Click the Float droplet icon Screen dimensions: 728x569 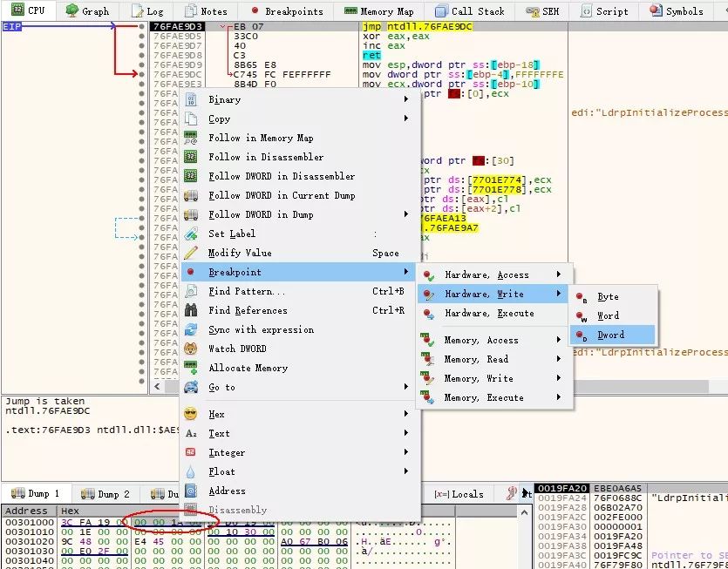(191, 472)
